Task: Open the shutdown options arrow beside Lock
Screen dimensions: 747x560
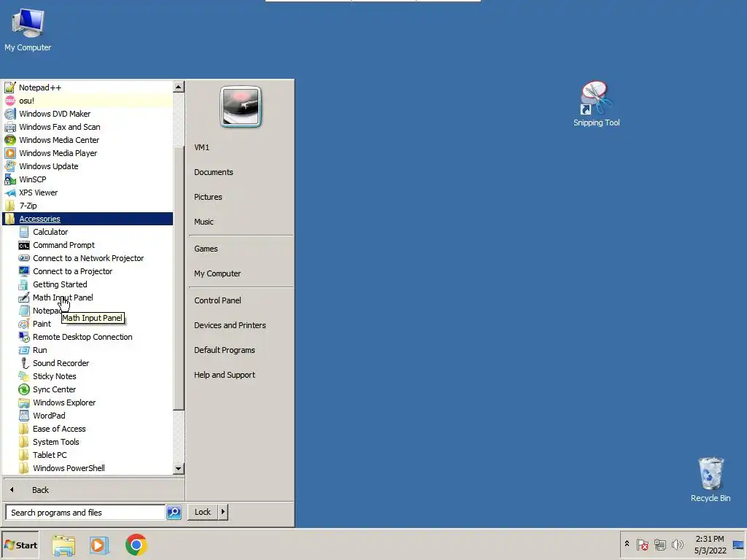Action: (223, 512)
